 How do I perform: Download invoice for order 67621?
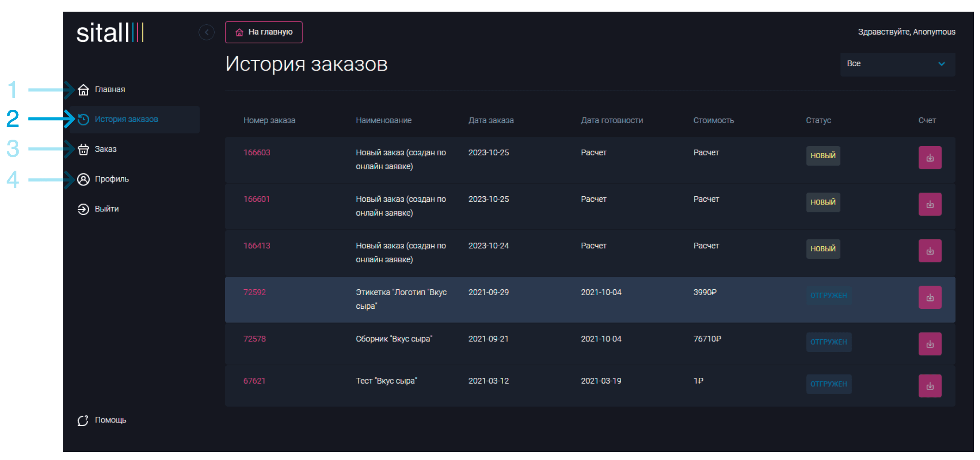(x=930, y=386)
